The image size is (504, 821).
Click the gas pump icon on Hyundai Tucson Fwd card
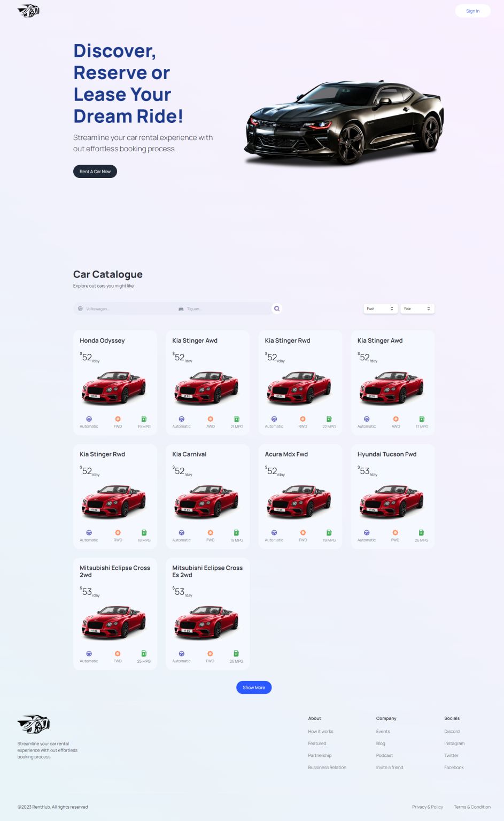tap(421, 533)
